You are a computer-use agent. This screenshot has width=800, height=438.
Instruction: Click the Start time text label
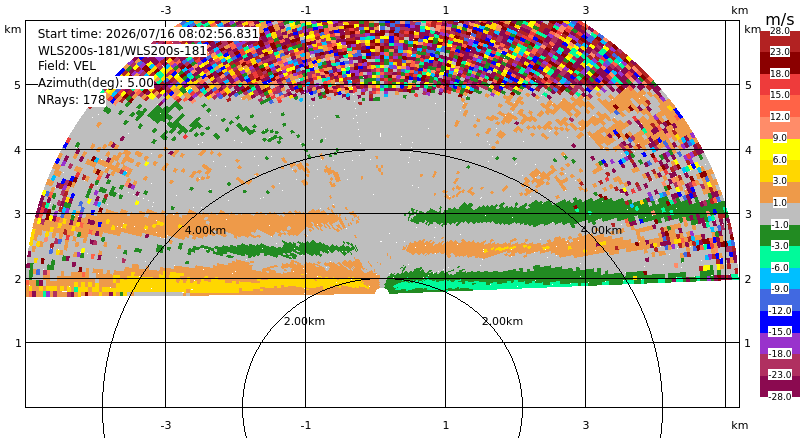click(x=148, y=34)
